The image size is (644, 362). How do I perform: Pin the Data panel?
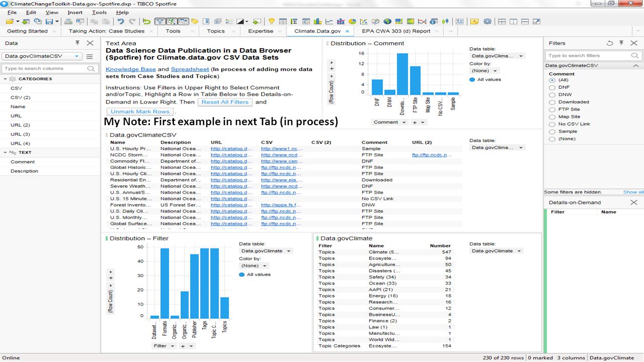click(x=77, y=43)
